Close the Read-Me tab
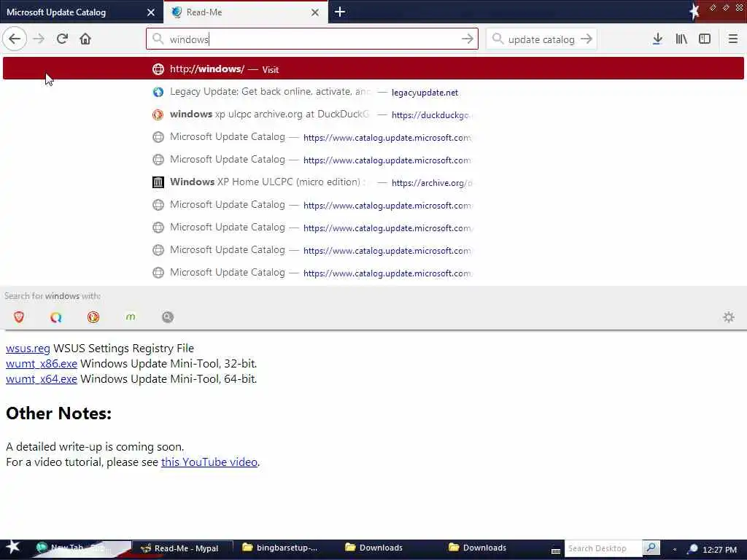The width and height of the screenshot is (747, 560). point(315,12)
